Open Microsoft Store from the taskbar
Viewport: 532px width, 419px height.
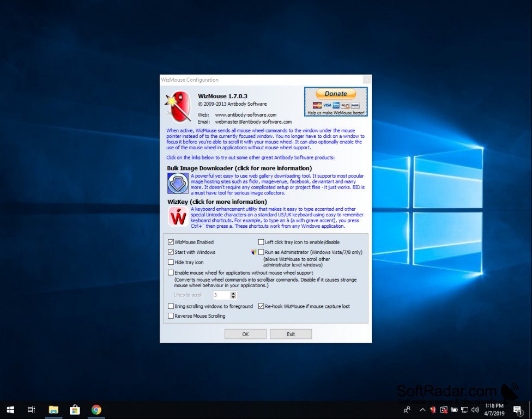(x=75, y=410)
